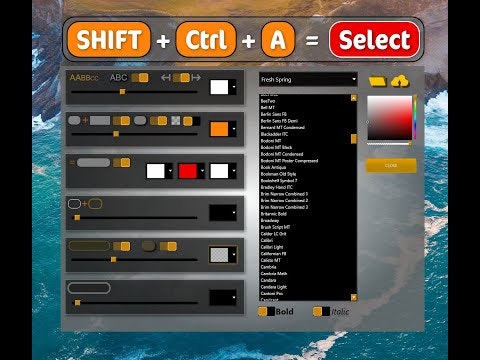Select the font "Book Antiqua"
This screenshot has height=360, width=480.
(273, 167)
